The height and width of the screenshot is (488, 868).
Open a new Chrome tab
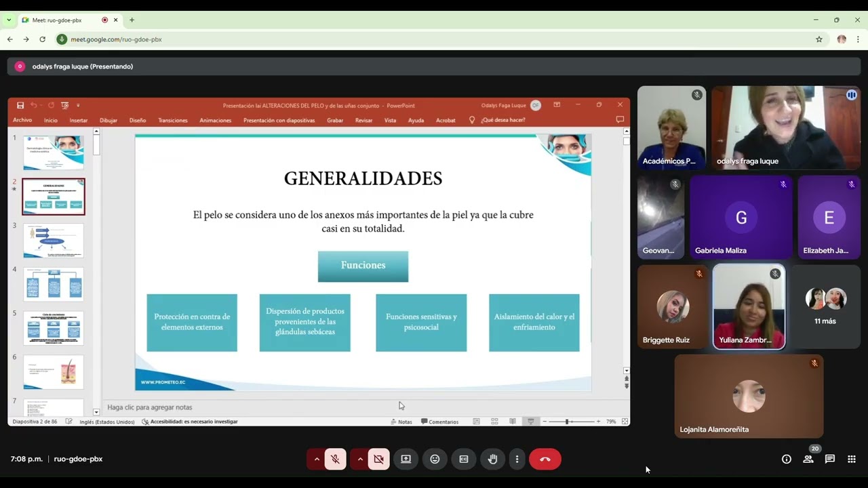click(x=132, y=20)
